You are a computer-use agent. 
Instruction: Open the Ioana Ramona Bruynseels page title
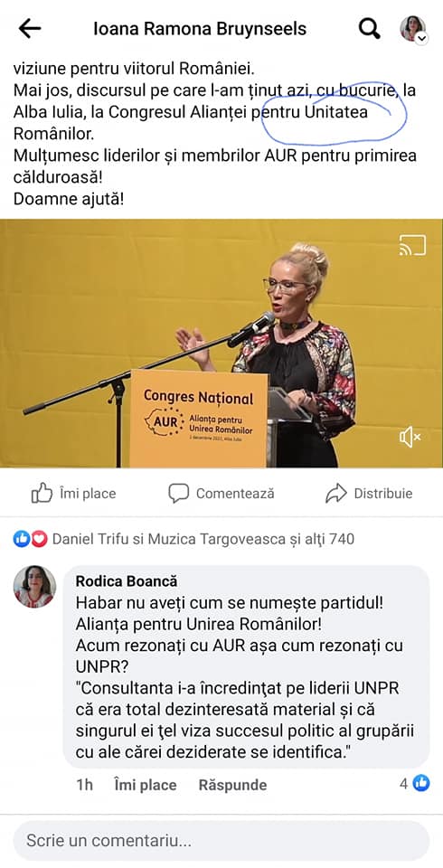point(199,28)
